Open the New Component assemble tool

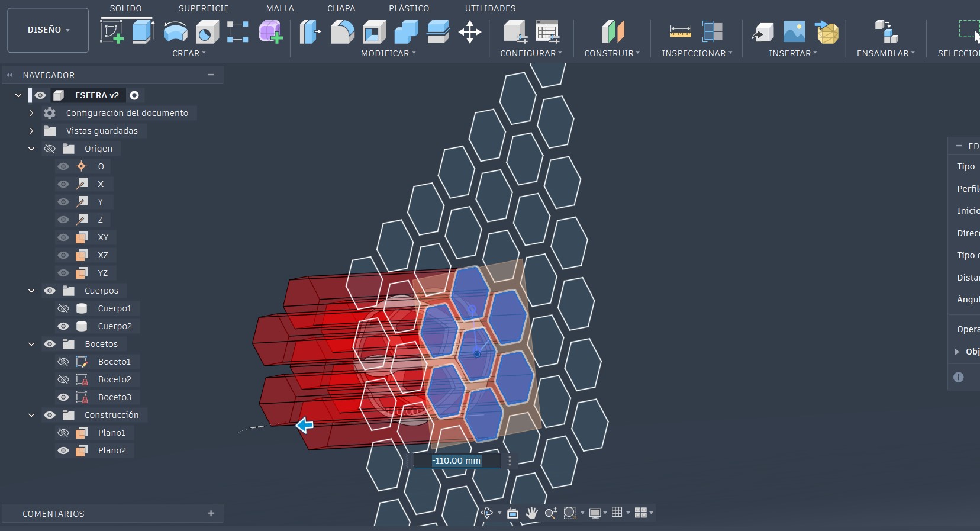click(x=886, y=32)
